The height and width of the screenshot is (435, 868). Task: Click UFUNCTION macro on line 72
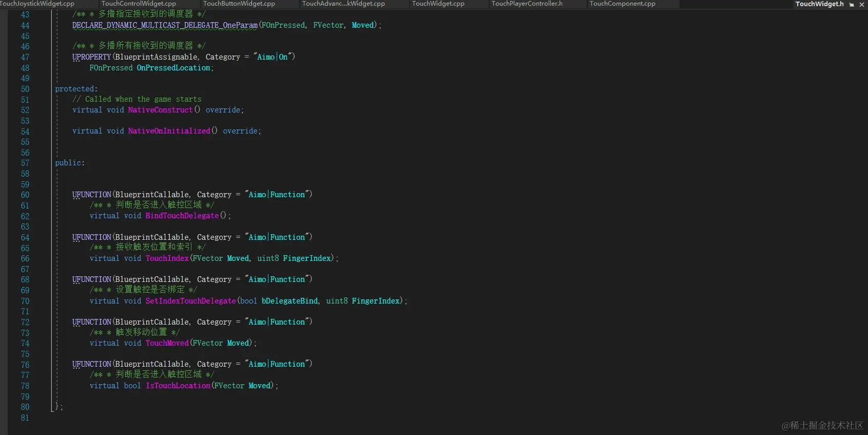[x=91, y=322]
